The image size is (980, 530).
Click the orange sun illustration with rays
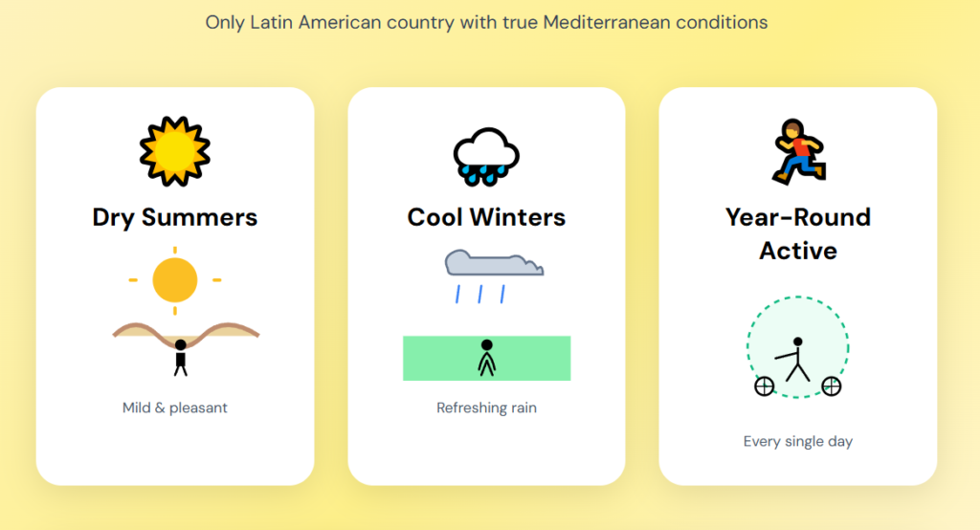coord(174,280)
